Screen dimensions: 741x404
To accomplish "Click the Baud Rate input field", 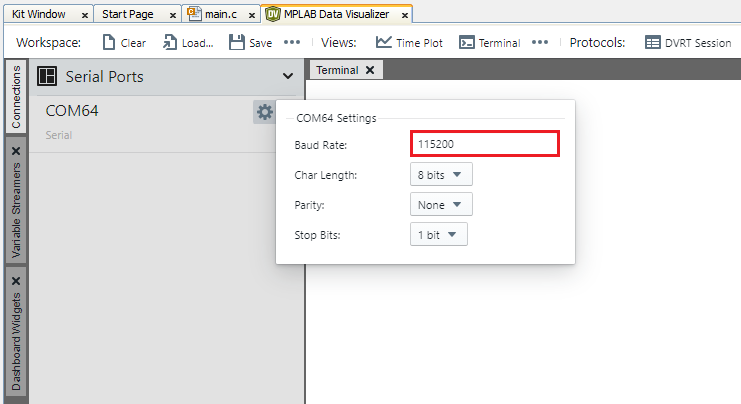I will pyautogui.click(x=484, y=144).
